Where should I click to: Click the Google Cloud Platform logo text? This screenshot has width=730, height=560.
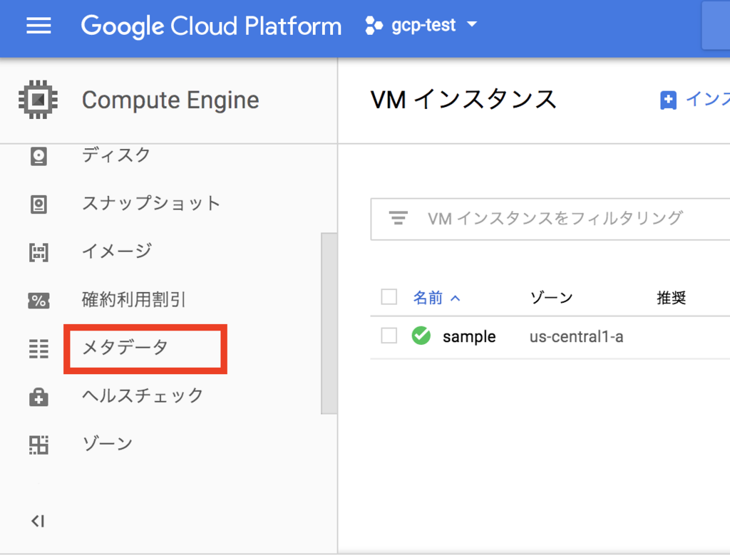(211, 26)
